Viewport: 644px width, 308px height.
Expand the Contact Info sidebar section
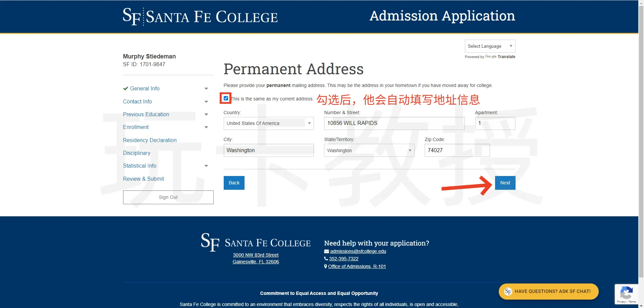[x=206, y=102]
